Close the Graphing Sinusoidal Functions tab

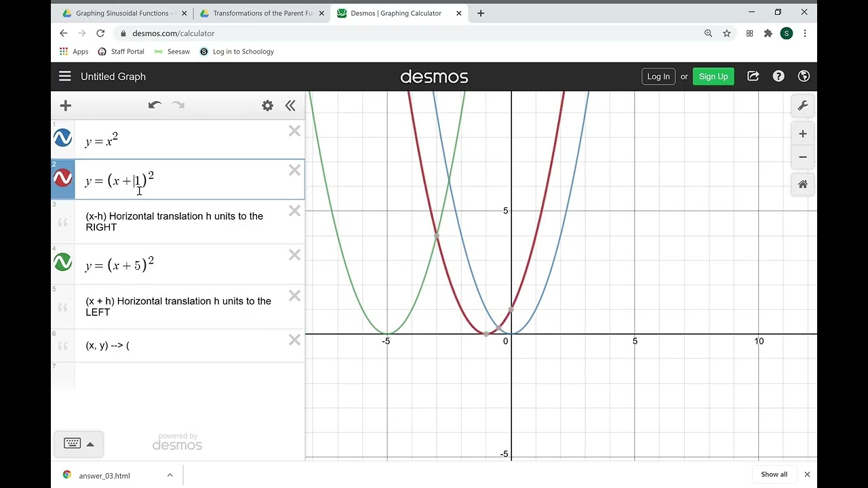point(184,13)
